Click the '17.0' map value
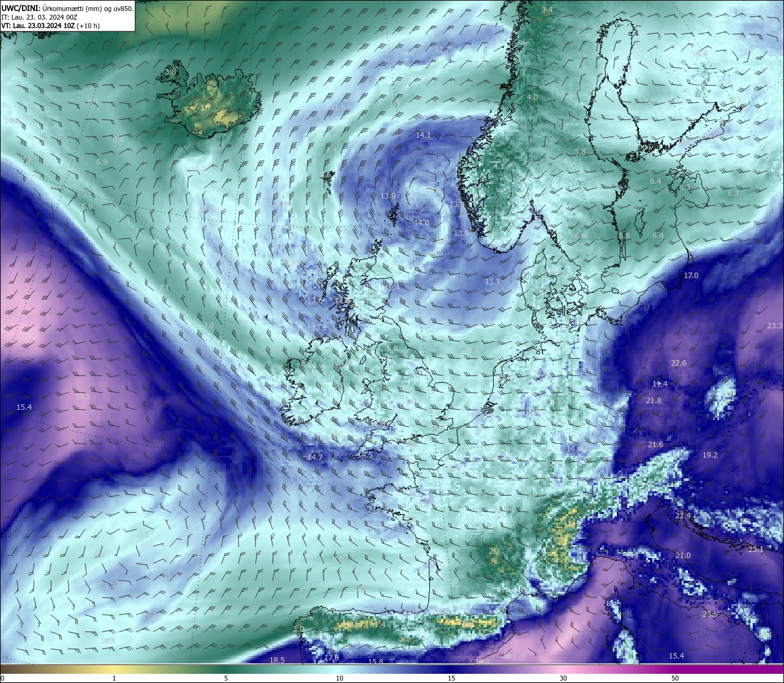This screenshot has width=784, height=683. point(691,276)
